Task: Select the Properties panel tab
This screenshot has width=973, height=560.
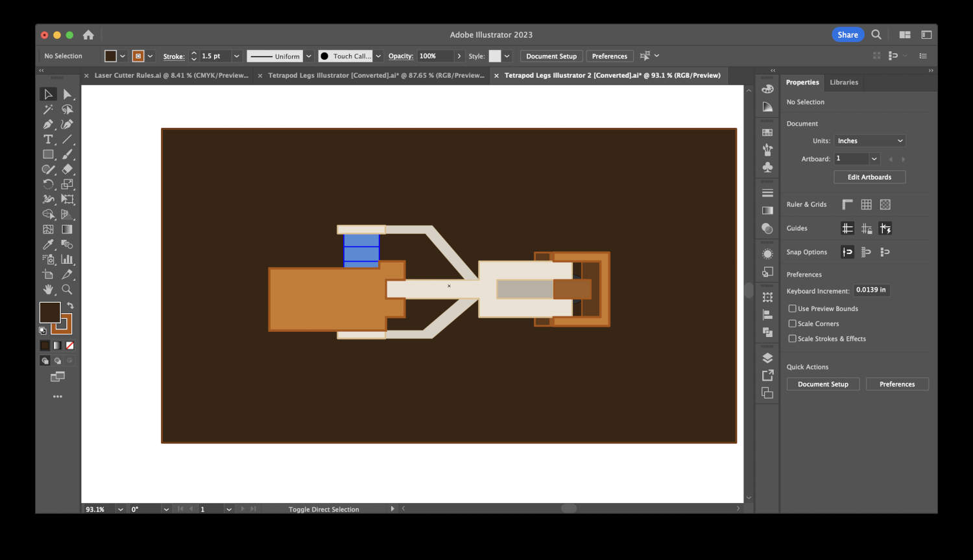Action: click(802, 82)
